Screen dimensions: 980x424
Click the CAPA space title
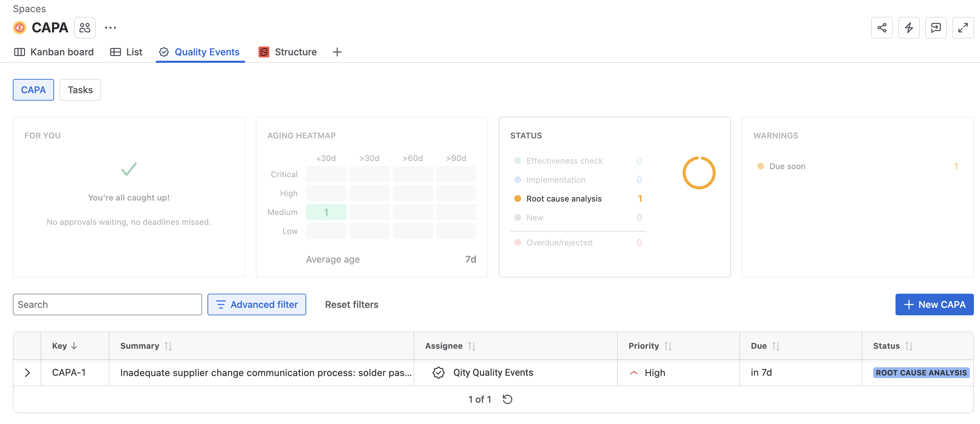[50, 28]
